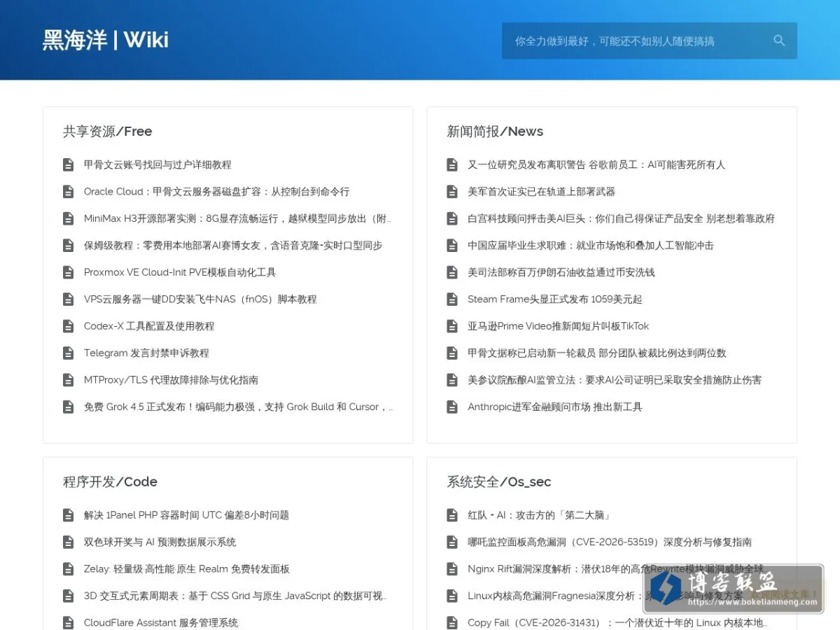This screenshot has width=840, height=630.
Task: Click document icon beside 美参议院酝酿AI监管立法
Action: click(452, 380)
